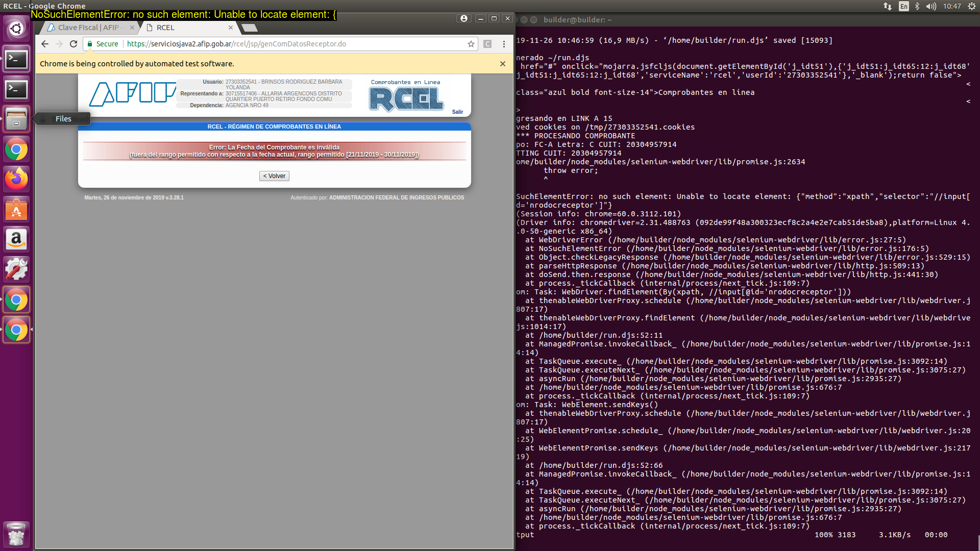This screenshot has width=980, height=551.
Task: Open the clock showing 10:47
Action: [x=952, y=6]
